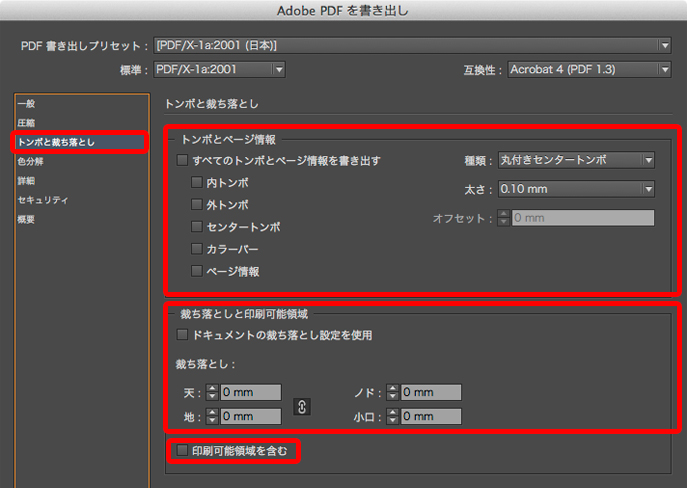687x488 pixels.
Task: Open the PDF 書き出しプリセット dropdown
Action: pyautogui.click(x=412, y=45)
